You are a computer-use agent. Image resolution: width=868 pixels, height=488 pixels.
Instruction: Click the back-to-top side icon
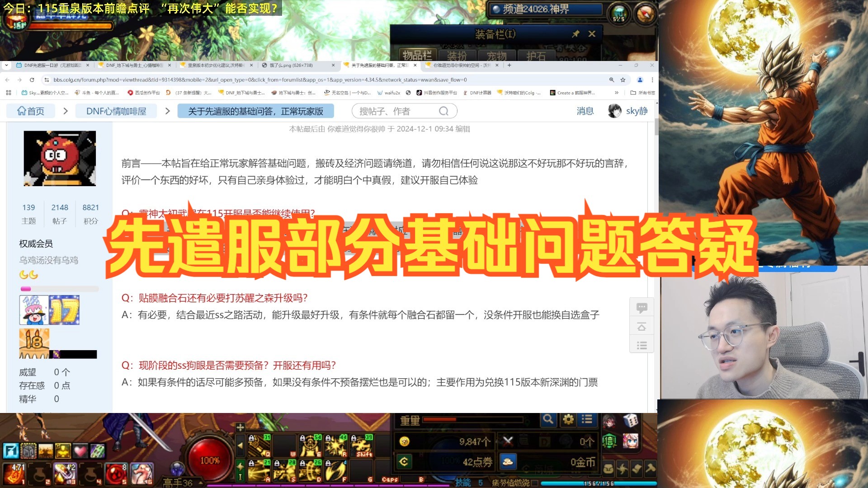(x=642, y=327)
